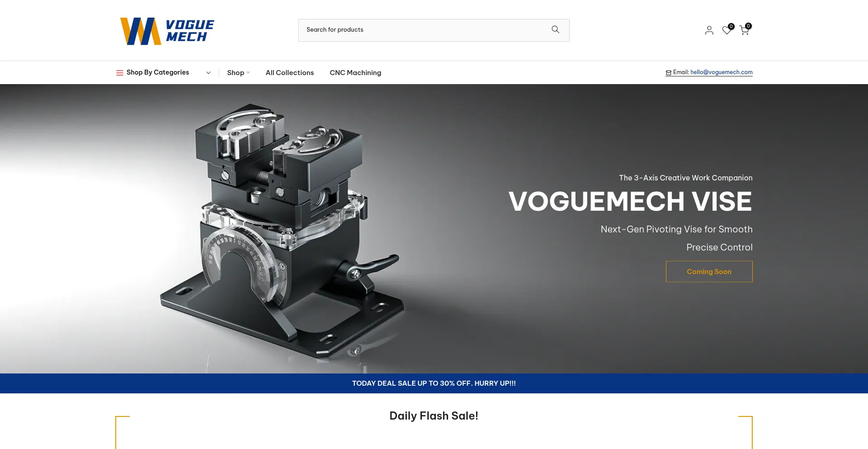Click the Vogue Mech logo
The width and height of the screenshot is (868, 449).
[167, 31]
